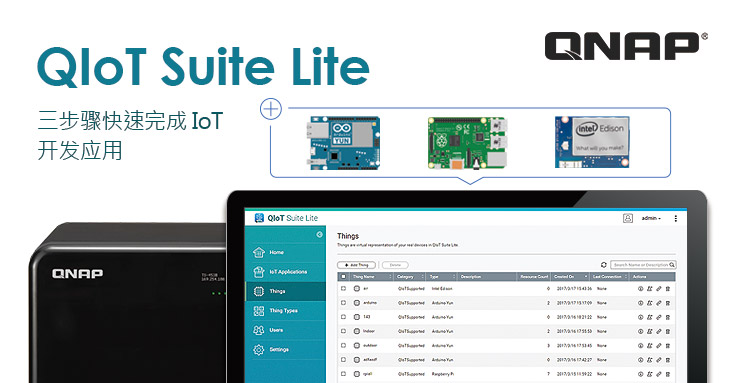Select Things in the sidebar
This screenshot has height=383, width=732.
coord(285,291)
